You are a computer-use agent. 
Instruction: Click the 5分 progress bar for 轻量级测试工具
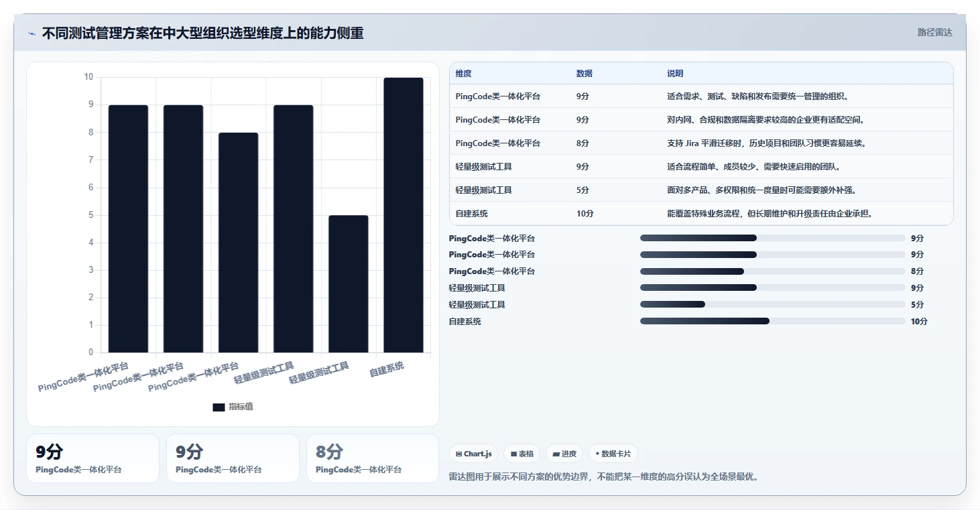tap(772, 304)
